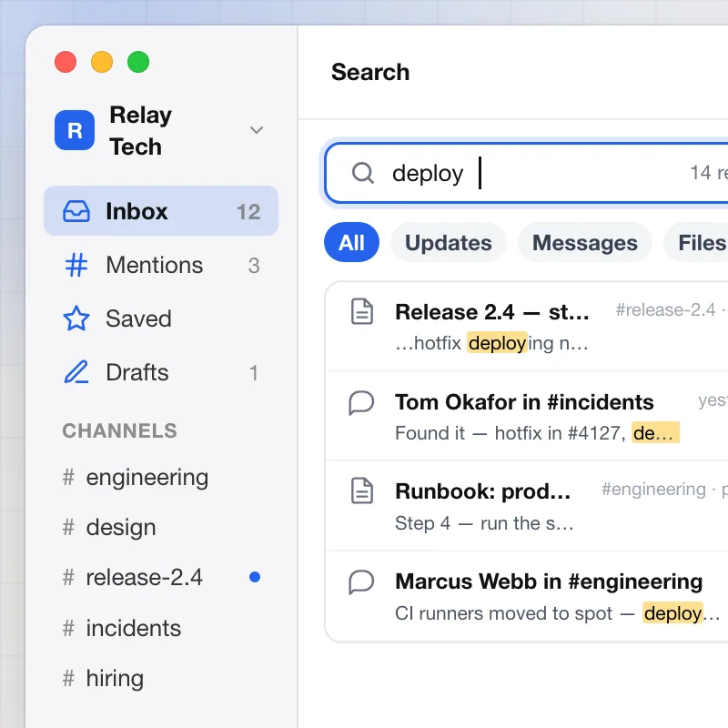Close window with red button
728x728 pixels.
66,62
